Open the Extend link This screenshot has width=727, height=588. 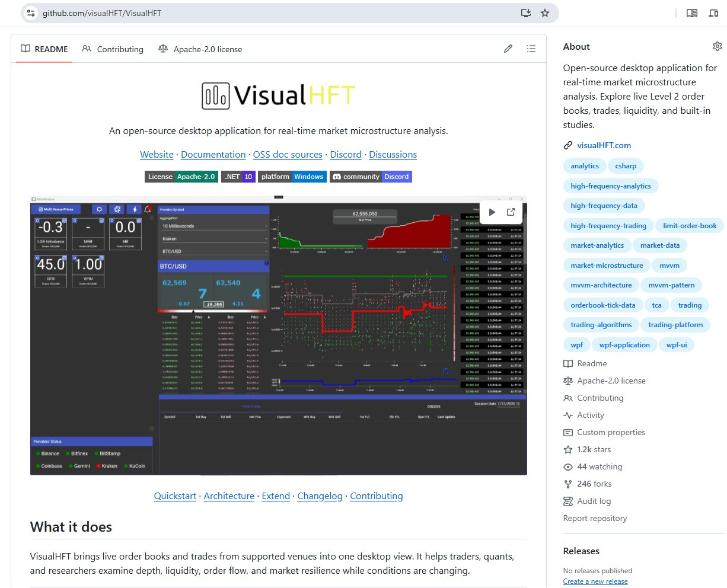click(x=276, y=496)
